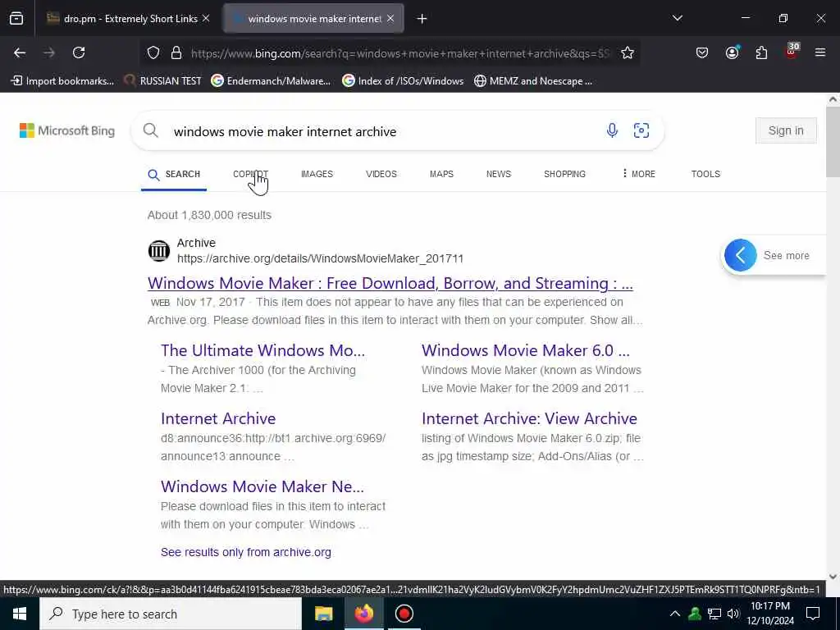Open Firefox account icon
This screenshot has width=840, height=630.
[732, 52]
